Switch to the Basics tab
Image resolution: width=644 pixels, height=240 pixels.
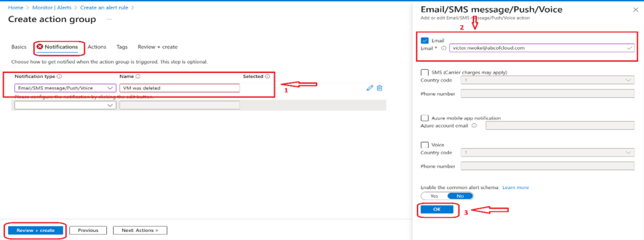(x=18, y=47)
